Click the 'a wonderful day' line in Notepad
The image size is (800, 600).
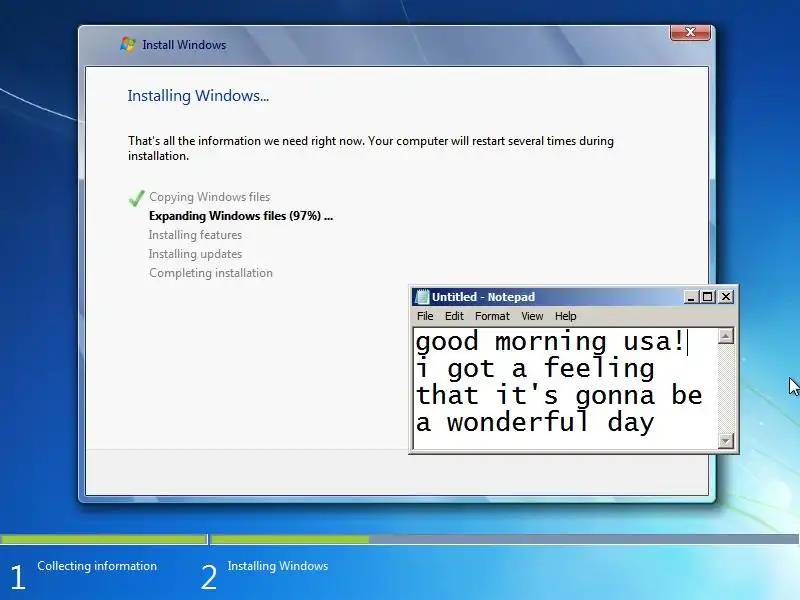[x=535, y=422]
